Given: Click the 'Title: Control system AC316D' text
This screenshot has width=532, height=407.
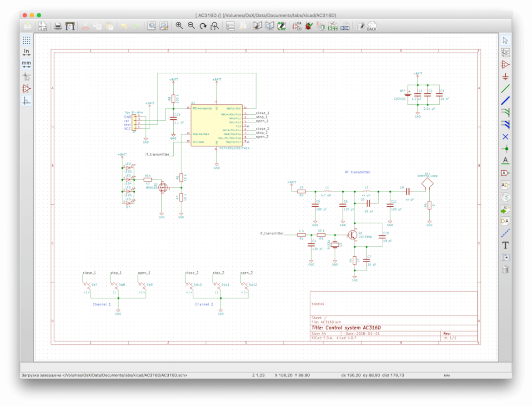Looking at the screenshot, I should 346,328.
